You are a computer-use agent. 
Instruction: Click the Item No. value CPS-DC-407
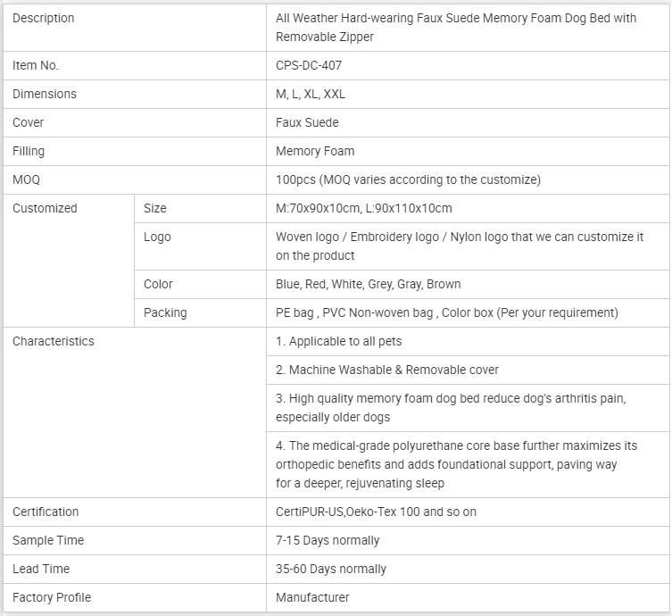click(309, 65)
